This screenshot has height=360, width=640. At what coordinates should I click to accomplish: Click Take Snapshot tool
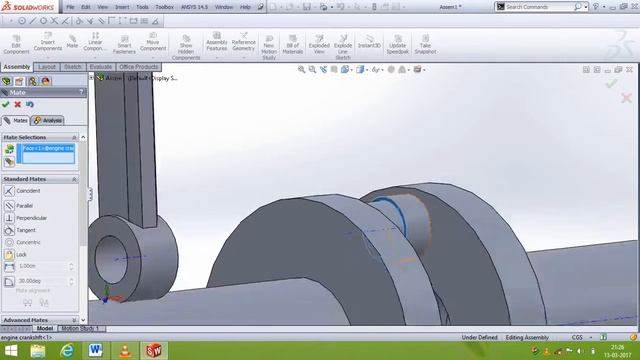[x=425, y=45]
